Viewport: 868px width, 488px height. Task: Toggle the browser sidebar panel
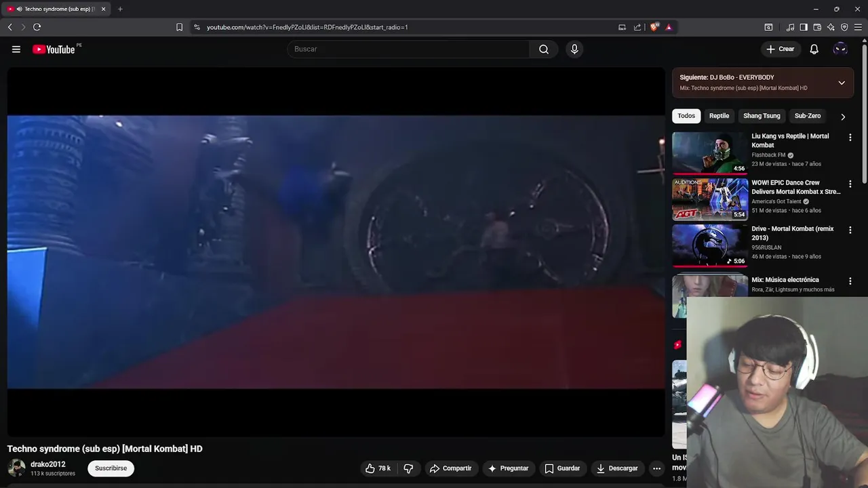pos(804,27)
